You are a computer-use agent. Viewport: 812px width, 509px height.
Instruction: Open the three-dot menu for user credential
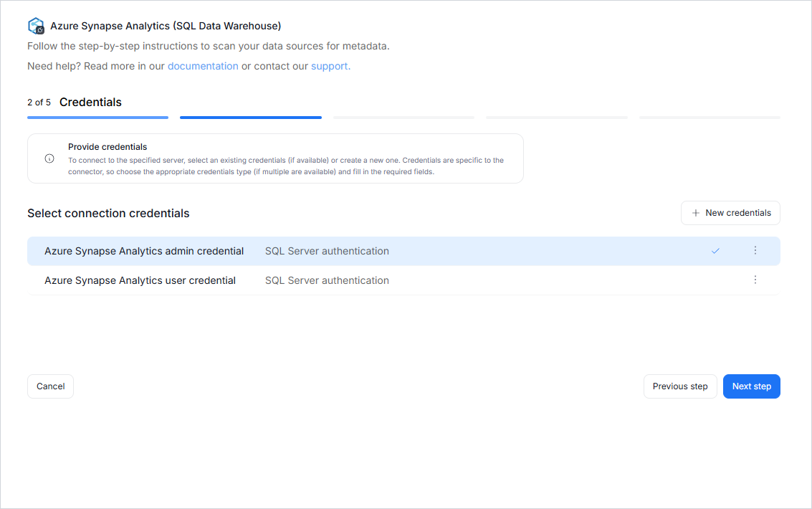755,280
